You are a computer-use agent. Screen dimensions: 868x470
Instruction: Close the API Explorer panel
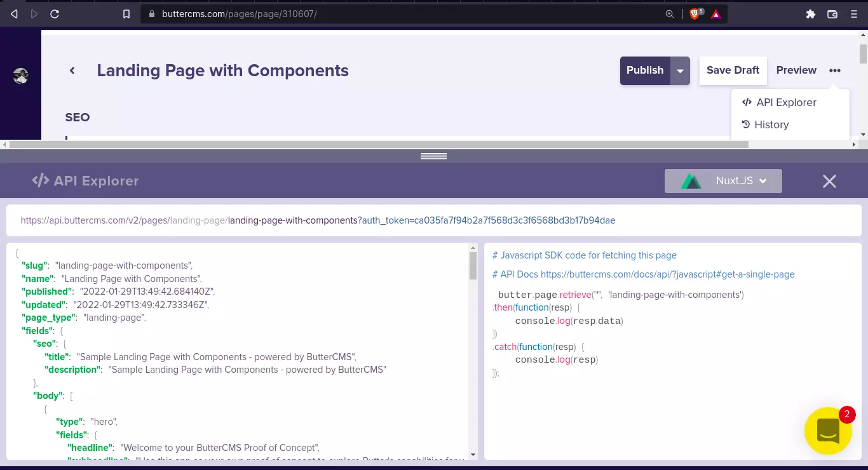(829, 181)
